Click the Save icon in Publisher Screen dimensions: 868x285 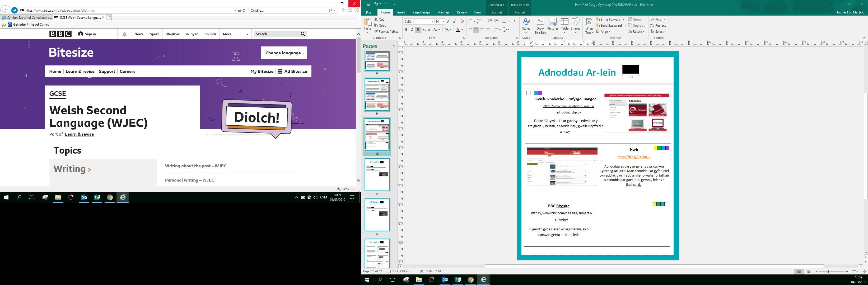pyautogui.click(x=368, y=4)
